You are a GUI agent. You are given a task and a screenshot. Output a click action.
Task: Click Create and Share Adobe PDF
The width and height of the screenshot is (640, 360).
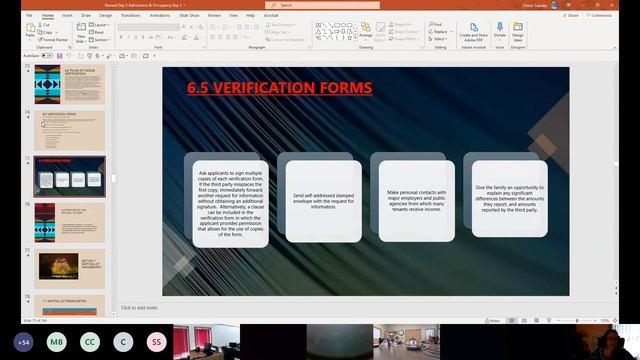coord(473,32)
